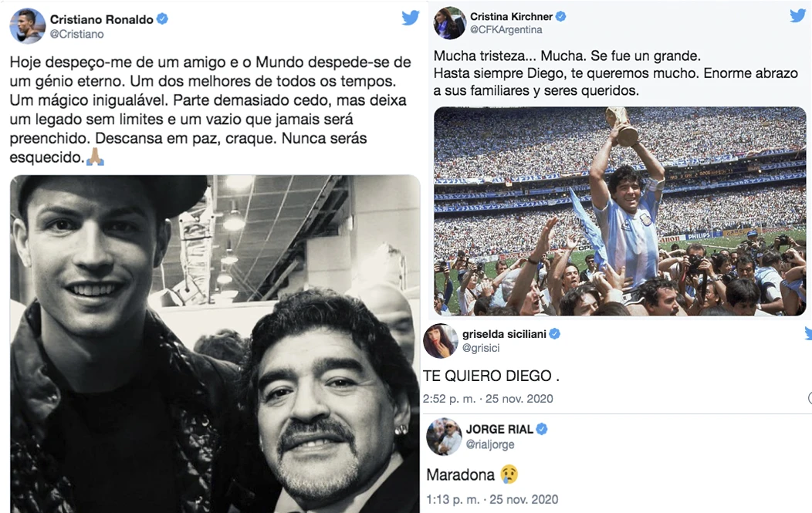
Task: Open the black-and-white selfie photo in Ronaldo's tweet
Action: [215, 344]
